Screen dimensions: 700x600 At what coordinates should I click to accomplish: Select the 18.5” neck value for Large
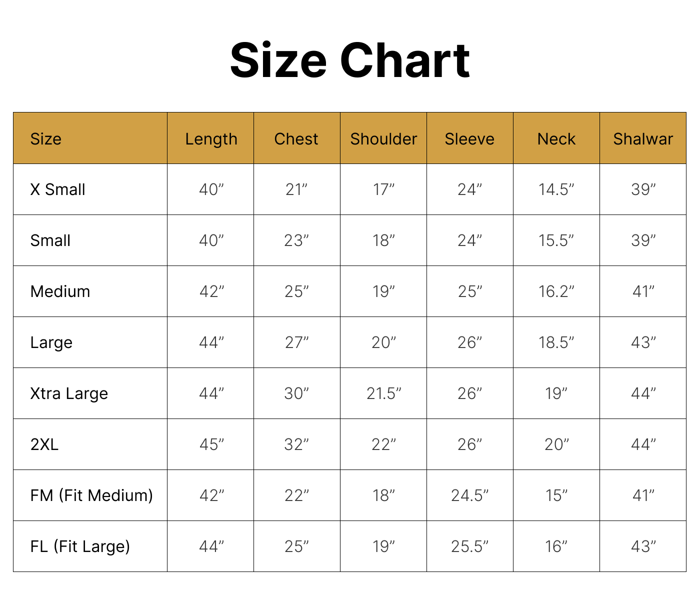pyautogui.click(x=556, y=342)
